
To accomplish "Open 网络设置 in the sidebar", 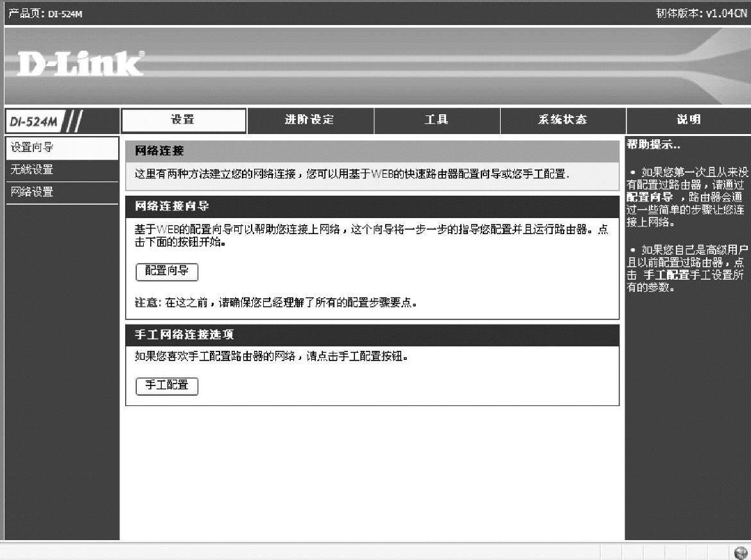I will tap(62, 192).
